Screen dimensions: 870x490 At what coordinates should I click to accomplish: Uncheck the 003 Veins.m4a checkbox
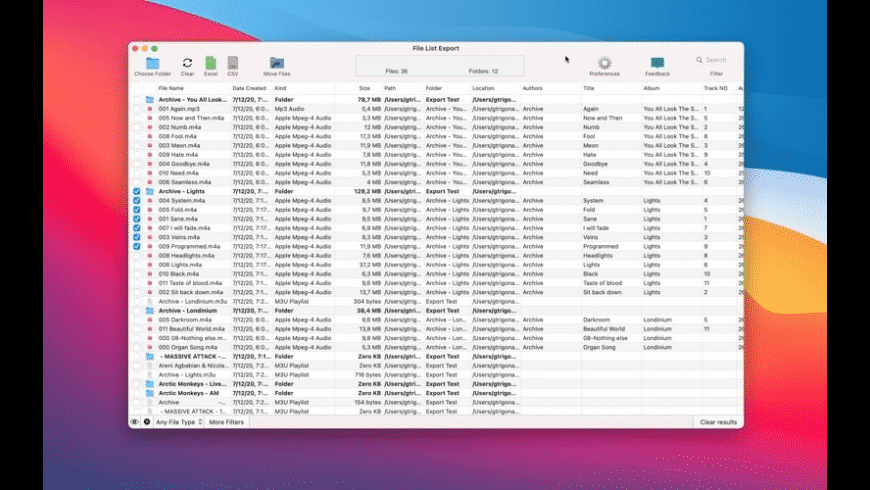point(136,237)
